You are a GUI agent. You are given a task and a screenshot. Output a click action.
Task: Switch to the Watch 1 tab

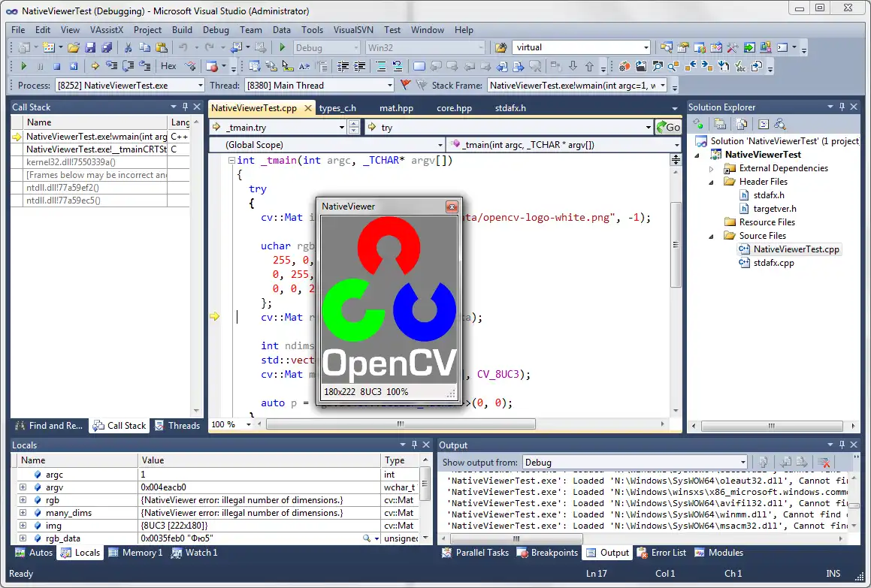pos(195,553)
